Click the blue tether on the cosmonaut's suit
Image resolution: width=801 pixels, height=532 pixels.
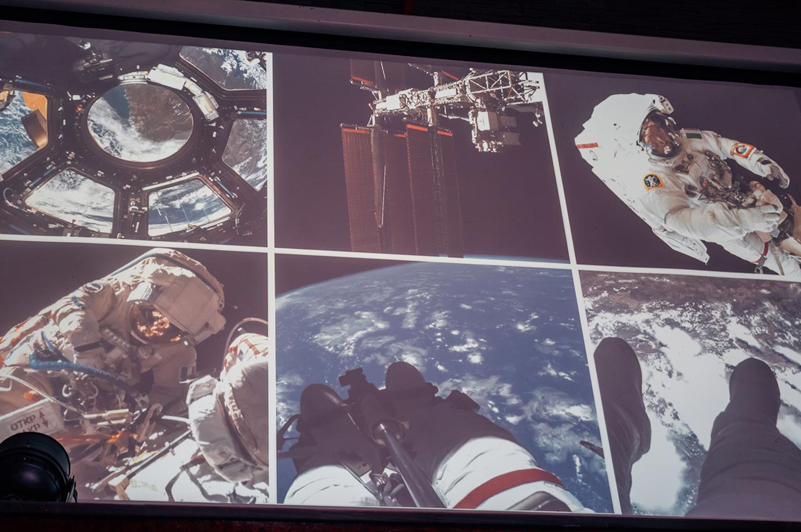click(x=75, y=369)
